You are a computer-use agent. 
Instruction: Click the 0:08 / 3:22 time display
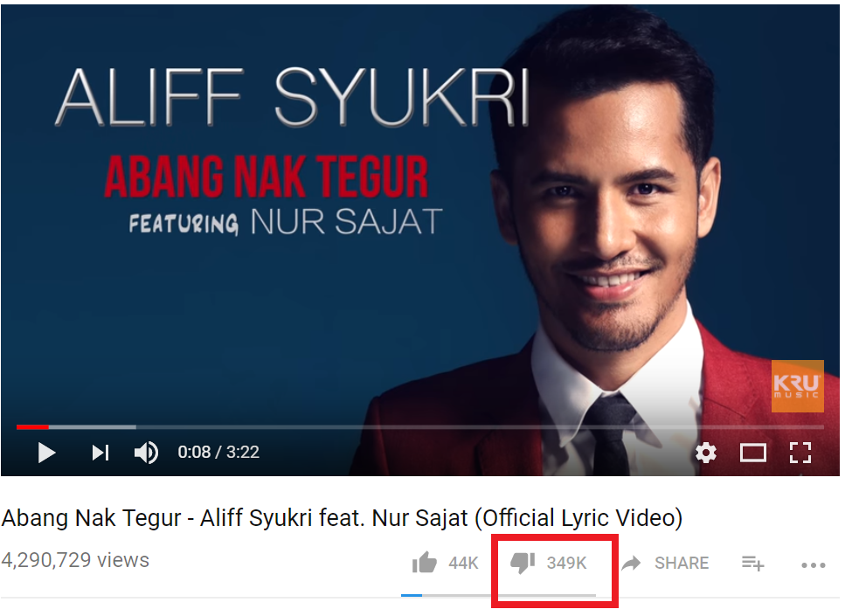click(218, 452)
